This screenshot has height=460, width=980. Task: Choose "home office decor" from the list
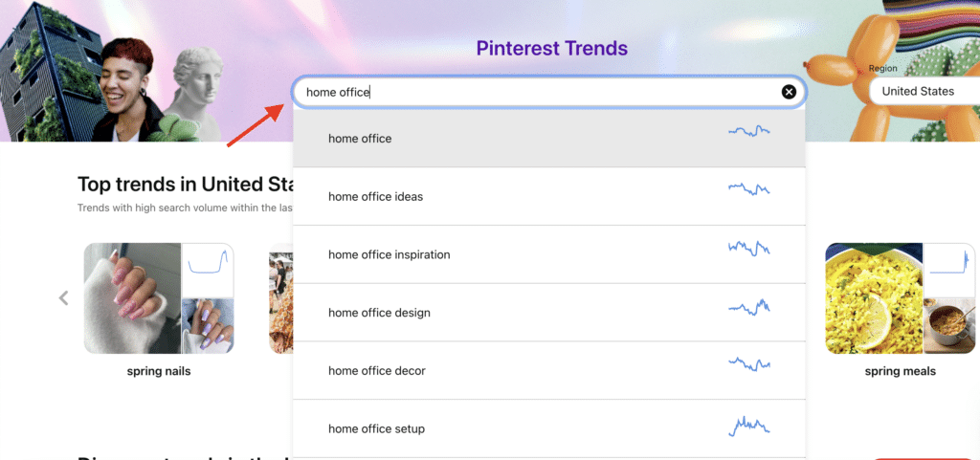376,371
